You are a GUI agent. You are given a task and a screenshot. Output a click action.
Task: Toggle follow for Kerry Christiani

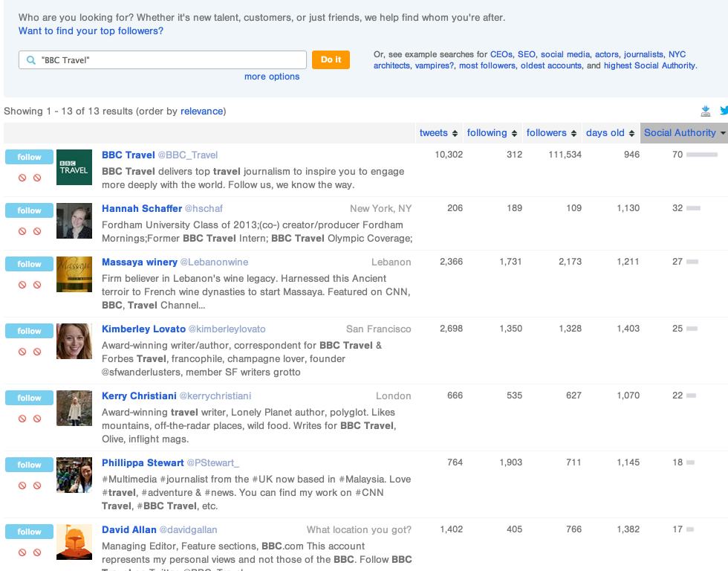pyautogui.click(x=29, y=398)
